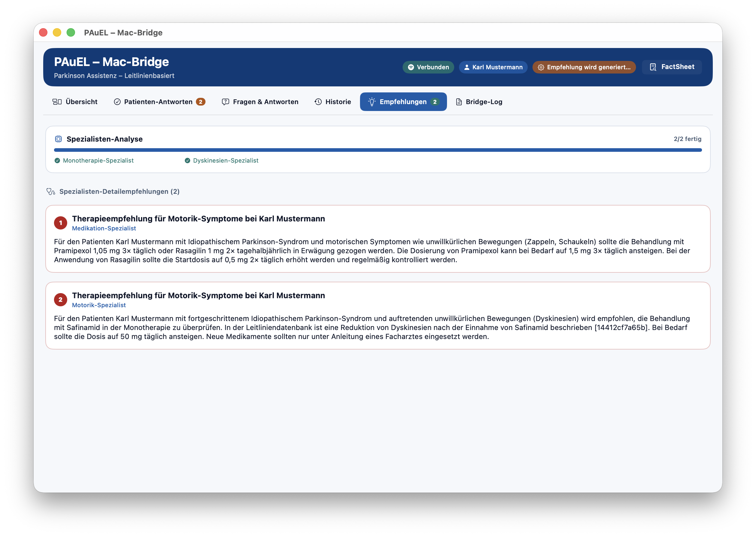Click the 'Empfehlung wird generiert...' status badge
The image size is (756, 537).
tap(584, 67)
